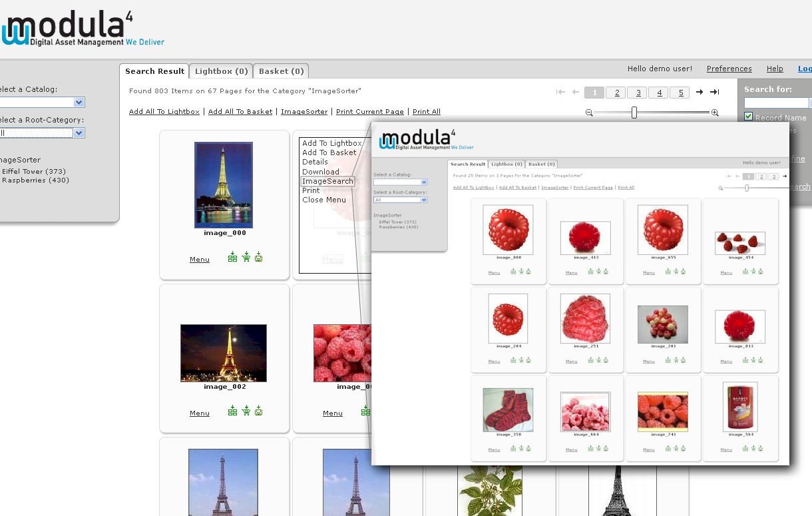Select Download in the context menu

[x=321, y=172]
